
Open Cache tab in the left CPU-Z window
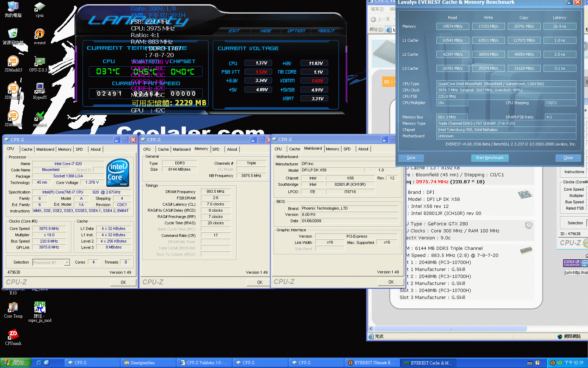(x=27, y=149)
